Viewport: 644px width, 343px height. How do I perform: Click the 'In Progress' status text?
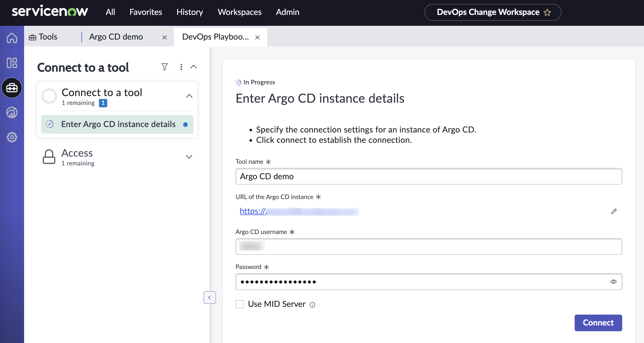259,82
